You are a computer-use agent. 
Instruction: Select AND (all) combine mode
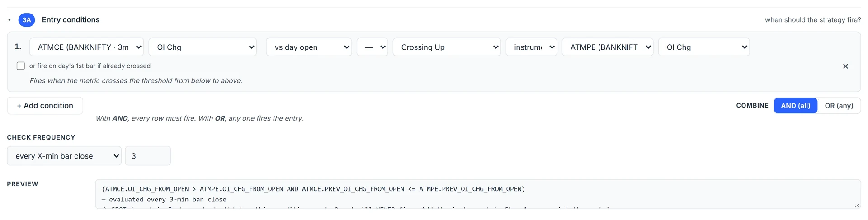click(796, 106)
